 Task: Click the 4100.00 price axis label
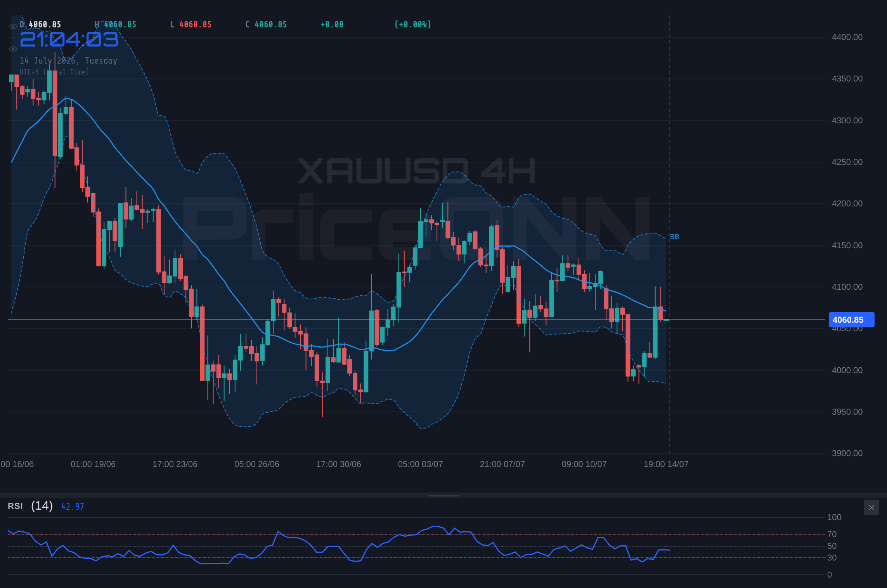(x=847, y=287)
